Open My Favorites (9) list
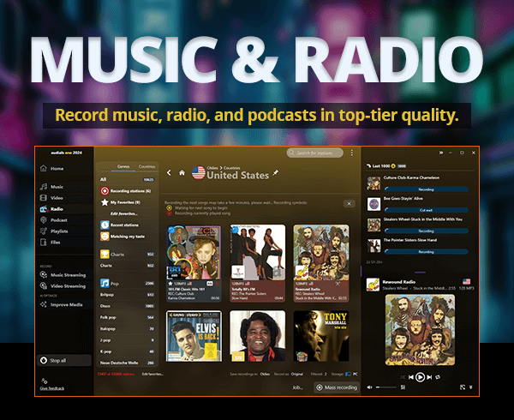 click(127, 202)
